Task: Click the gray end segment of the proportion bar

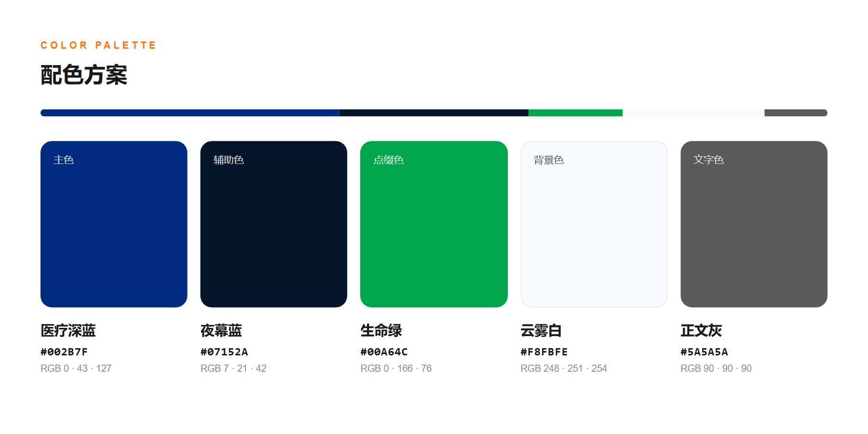Action: (796, 113)
